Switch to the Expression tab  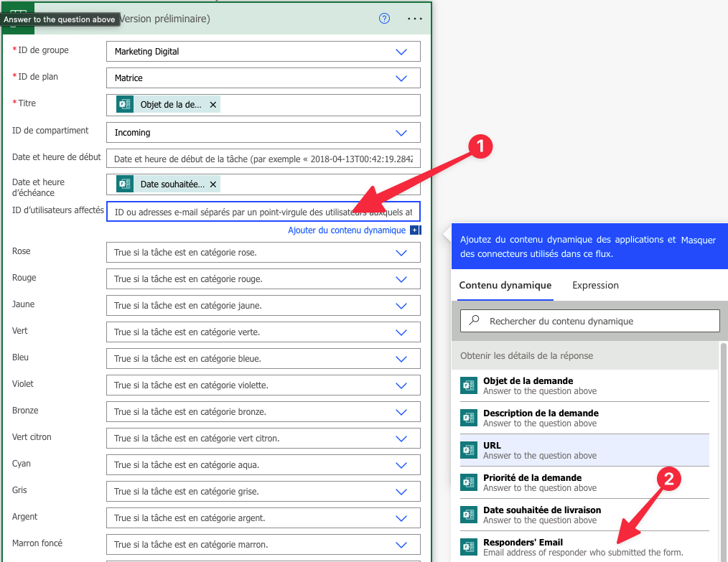pos(595,285)
